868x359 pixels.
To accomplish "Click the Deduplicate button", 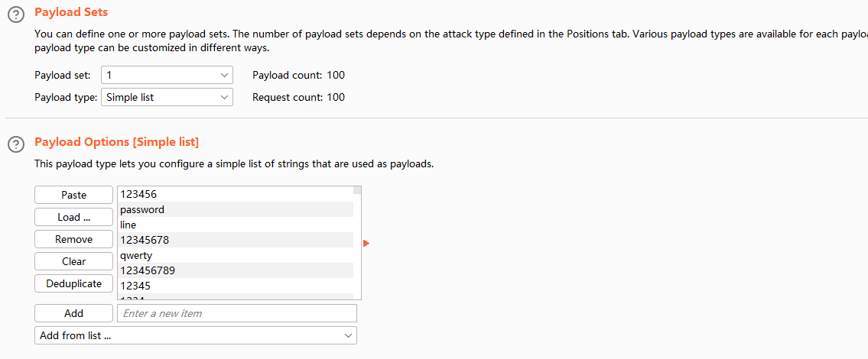I will 73,283.
